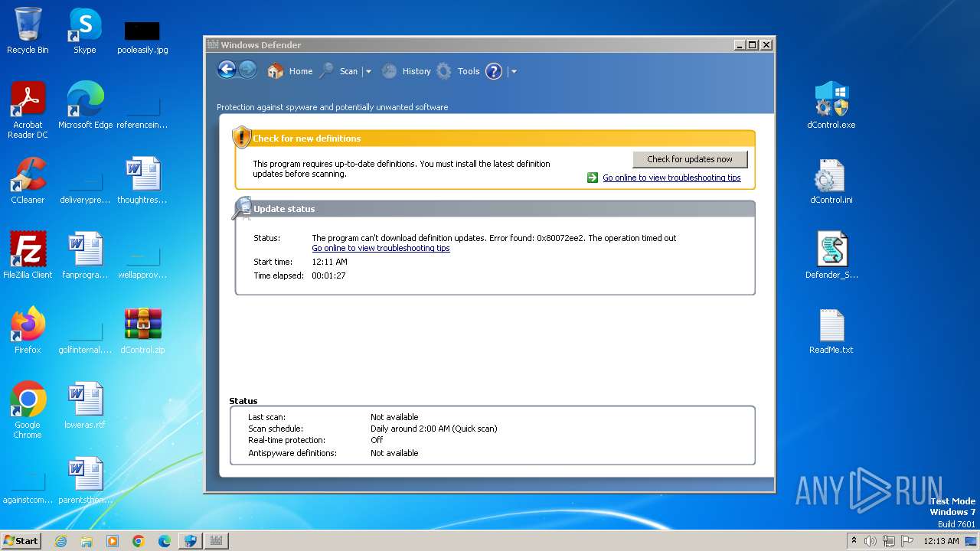
Task: Select the wellapprov desktop file
Action: [142, 261]
